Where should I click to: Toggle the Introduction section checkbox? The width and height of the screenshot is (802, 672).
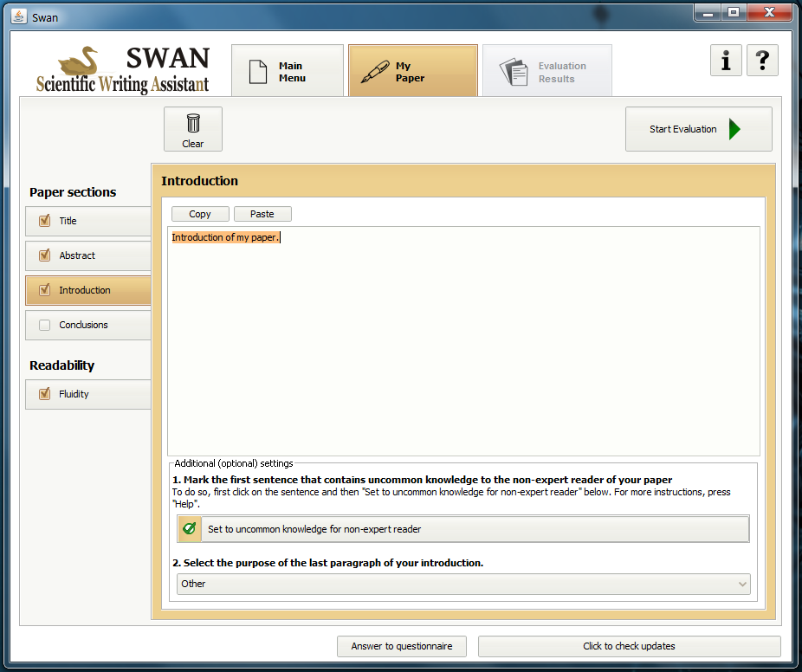[x=44, y=289]
